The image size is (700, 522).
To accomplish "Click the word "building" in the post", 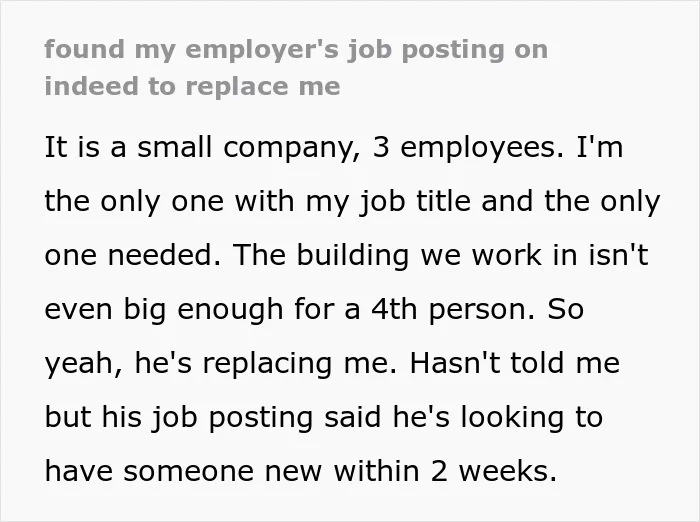I will [x=353, y=256].
